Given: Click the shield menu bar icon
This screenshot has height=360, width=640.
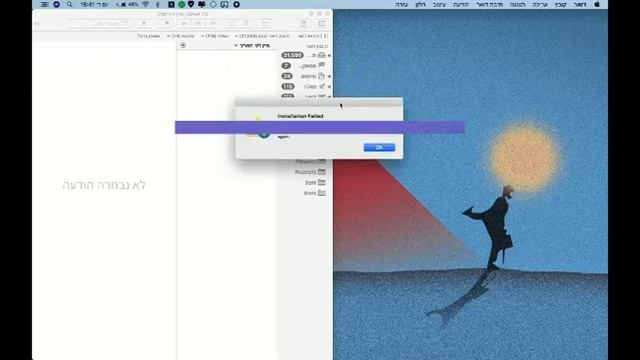Looking at the screenshot, I should [x=191, y=4].
